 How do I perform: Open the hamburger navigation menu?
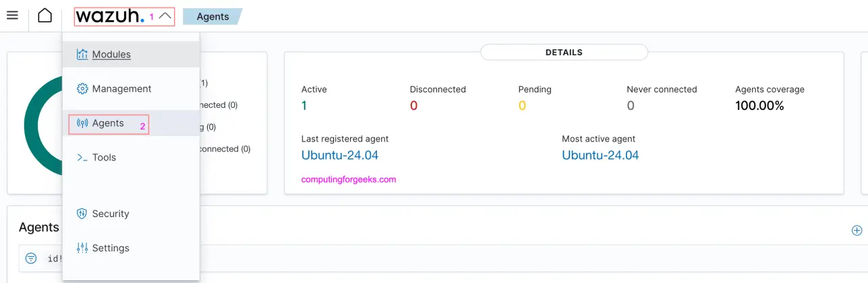point(12,15)
